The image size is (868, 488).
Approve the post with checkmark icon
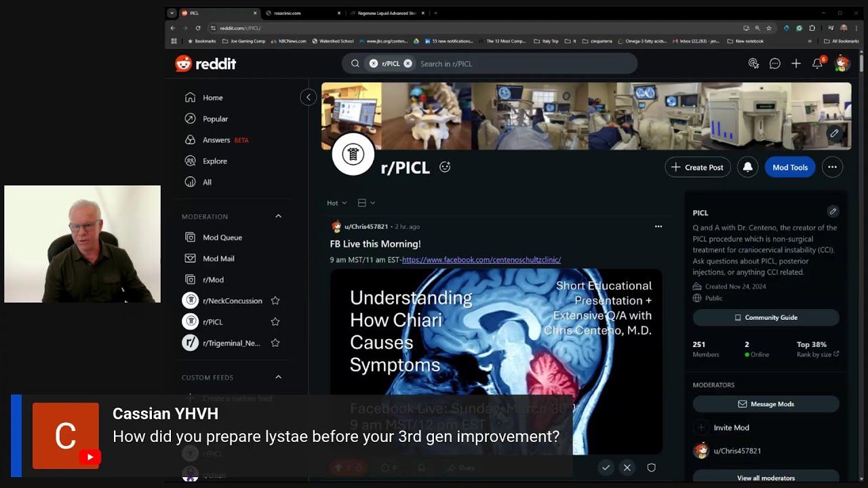coord(606,468)
